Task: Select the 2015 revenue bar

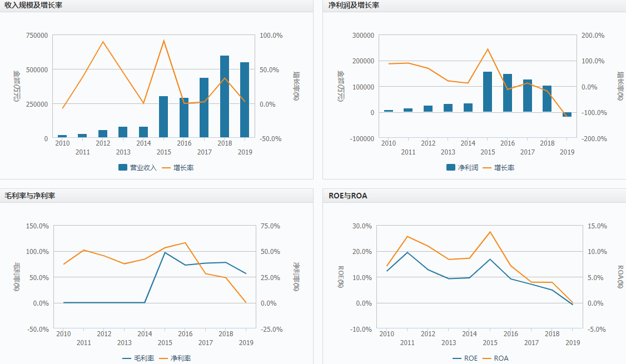Action: 163,117
